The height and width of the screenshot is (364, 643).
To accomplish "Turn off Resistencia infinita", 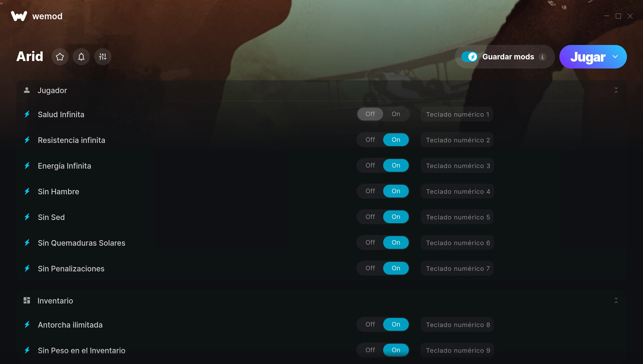I will point(370,140).
